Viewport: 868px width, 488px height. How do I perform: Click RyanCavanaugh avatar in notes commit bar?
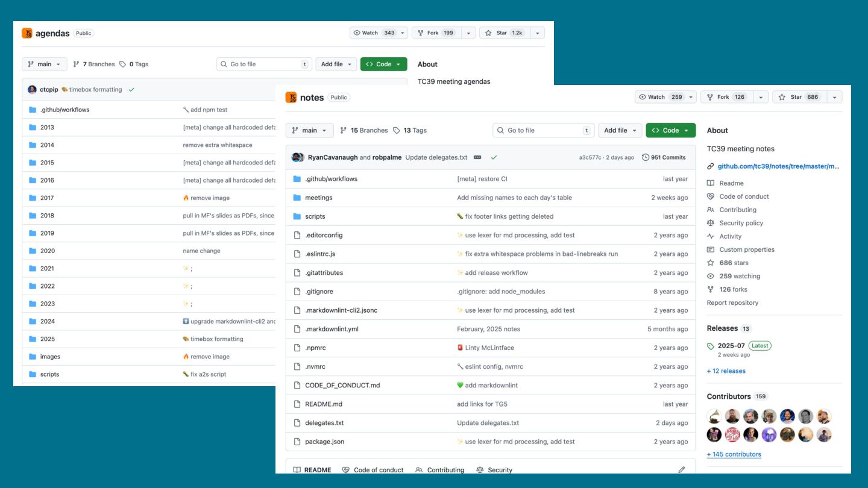296,157
